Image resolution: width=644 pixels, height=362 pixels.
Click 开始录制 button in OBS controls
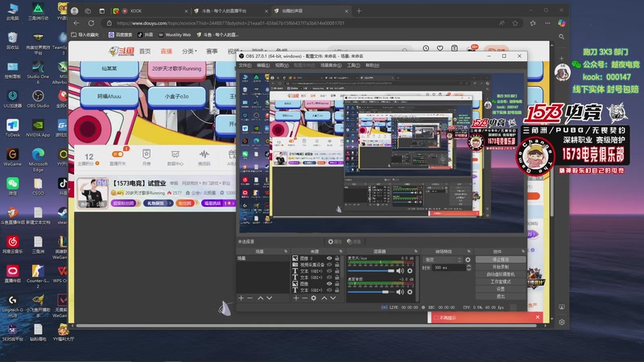point(500,267)
